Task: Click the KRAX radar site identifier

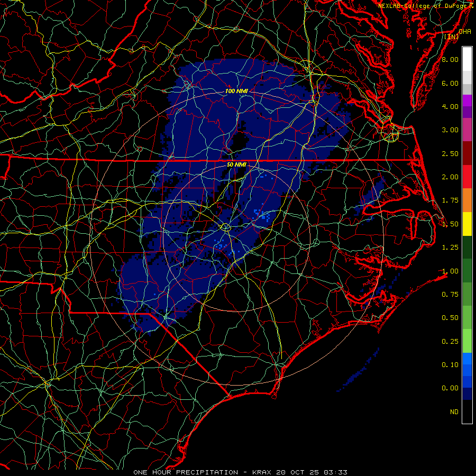Action: pos(261,472)
